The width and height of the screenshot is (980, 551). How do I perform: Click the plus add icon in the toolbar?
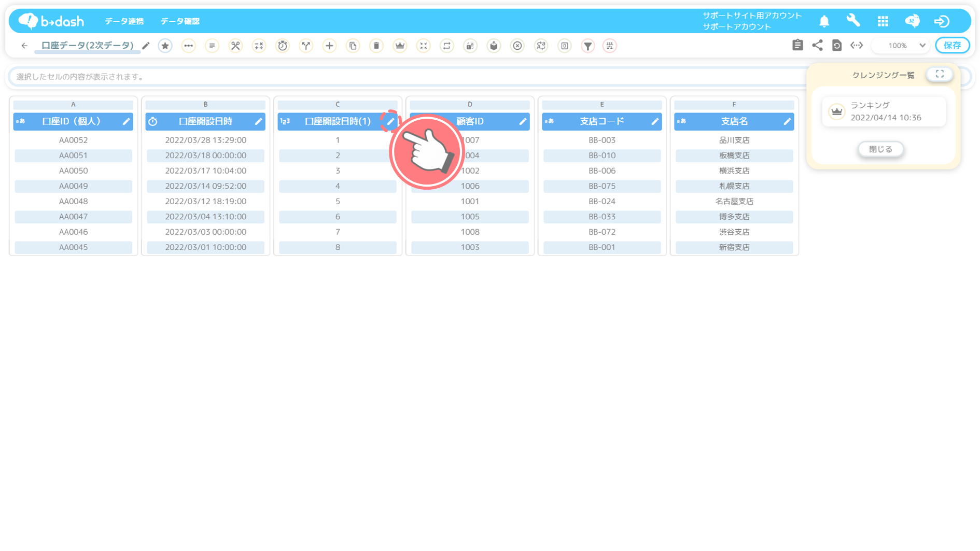(x=329, y=46)
